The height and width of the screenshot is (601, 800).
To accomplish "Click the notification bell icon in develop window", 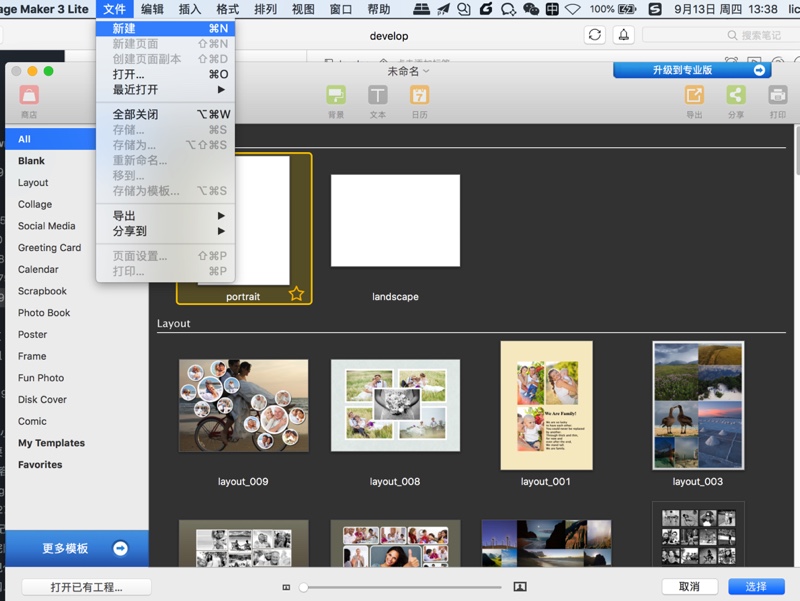I will tap(623, 35).
